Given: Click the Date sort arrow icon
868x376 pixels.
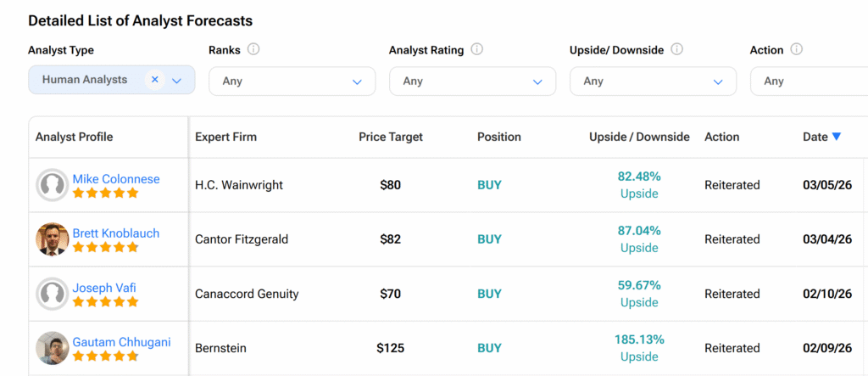Looking at the screenshot, I should [x=837, y=137].
